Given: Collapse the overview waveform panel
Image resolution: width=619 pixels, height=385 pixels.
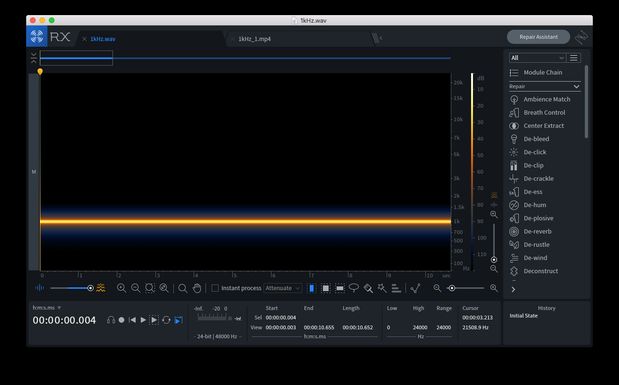Looking at the screenshot, I should [x=34, y=58].
